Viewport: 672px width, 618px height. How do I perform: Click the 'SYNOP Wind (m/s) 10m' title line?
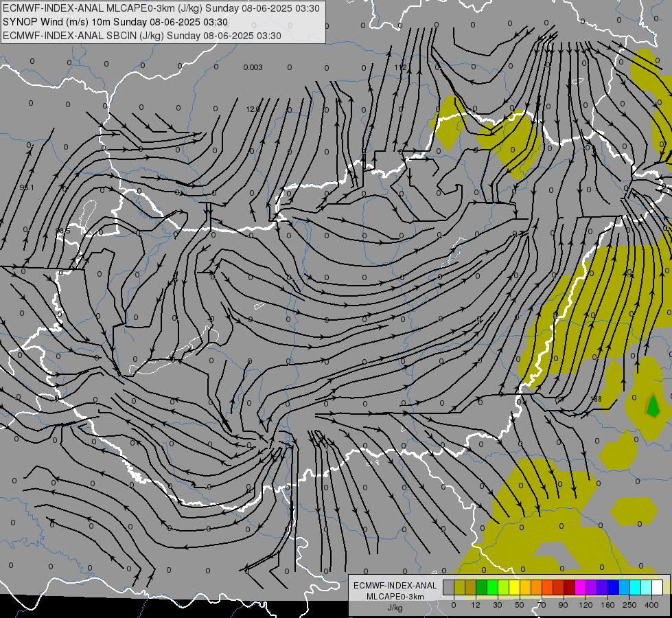coord(115,22)
